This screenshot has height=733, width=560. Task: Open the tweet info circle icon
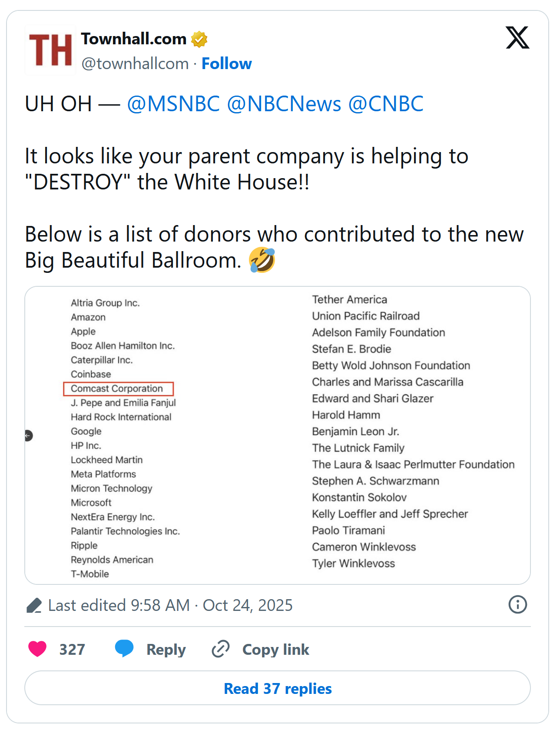[x=517, y=604]
